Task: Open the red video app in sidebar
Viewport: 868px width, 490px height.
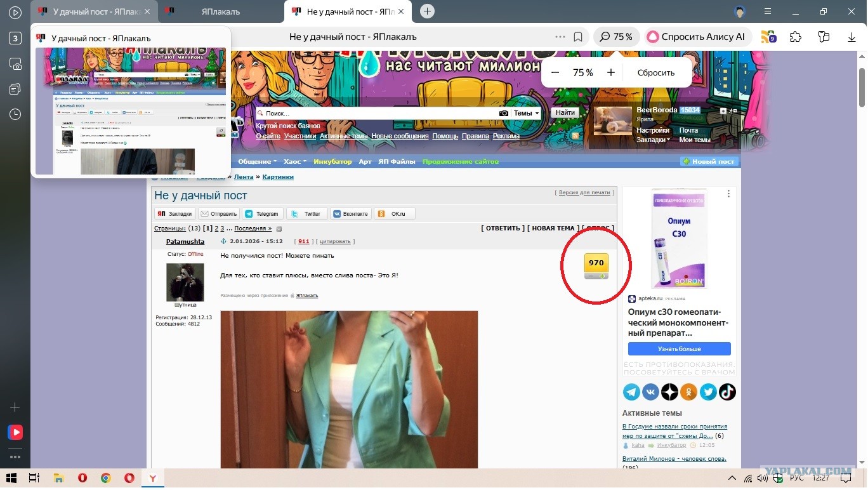Action: (x=15, y=432)
